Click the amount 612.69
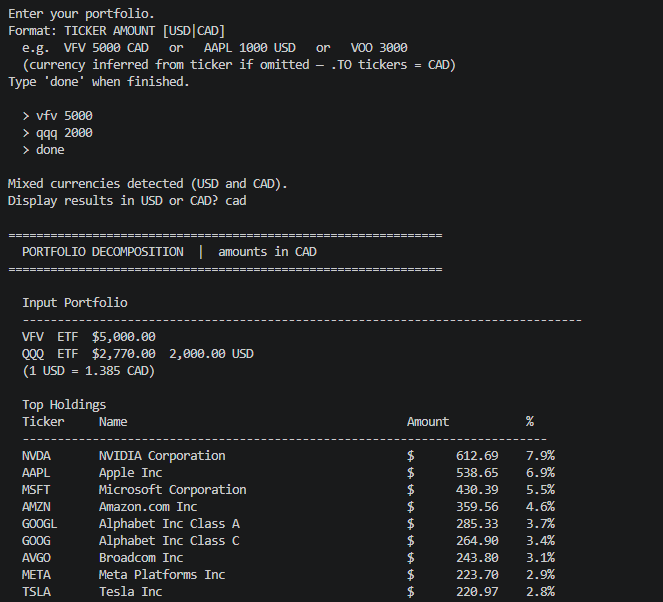 (477, 456)
